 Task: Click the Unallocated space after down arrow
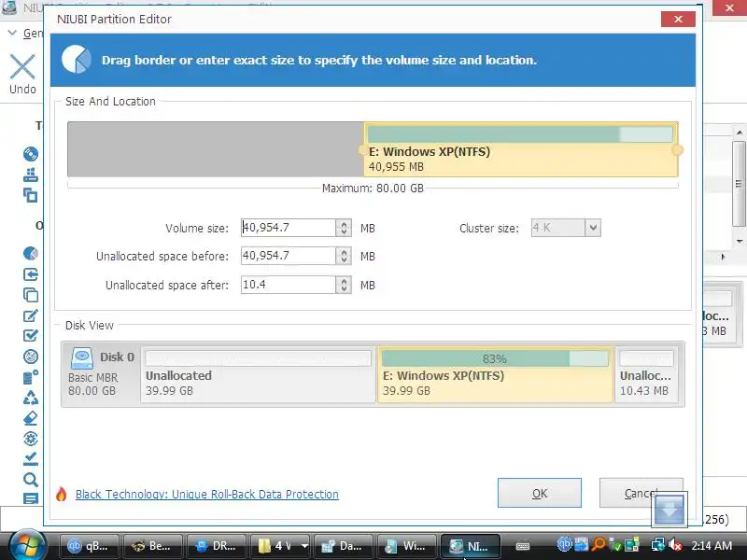[344, 288]
